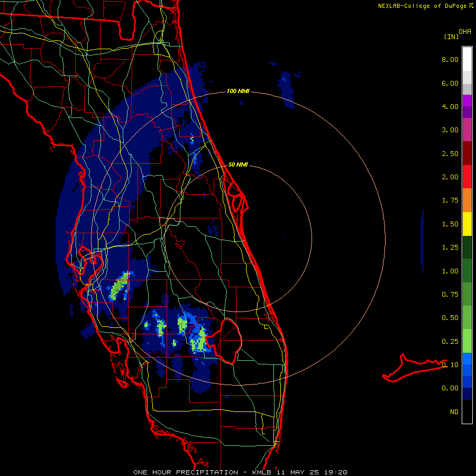Click the NEXLAB-College of DuPage credit text
The width and height of the screenshot is (476, 476).
[423, 6]
